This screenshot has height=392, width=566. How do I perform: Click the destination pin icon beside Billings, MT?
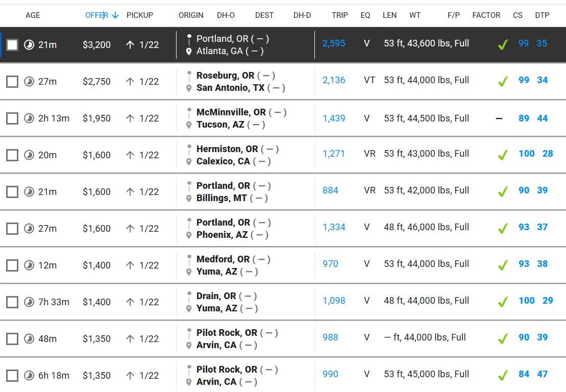tap(189, 199)
